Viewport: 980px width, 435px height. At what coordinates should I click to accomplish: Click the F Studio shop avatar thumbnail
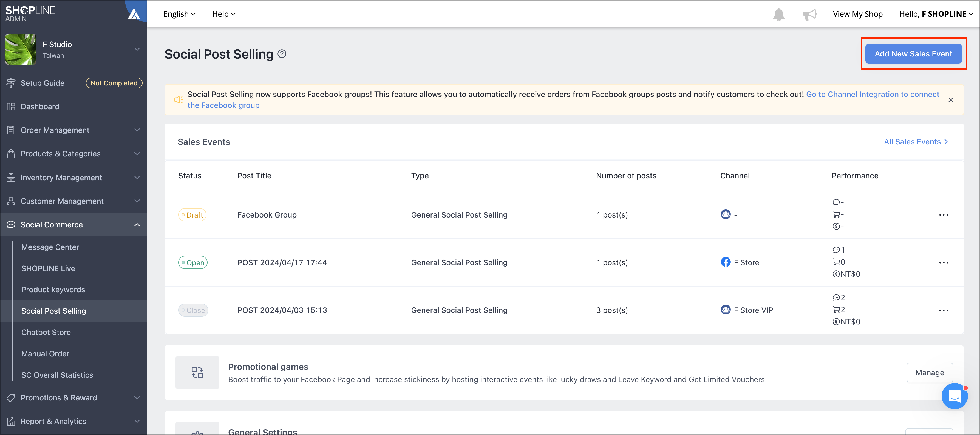[x=21, y=49]
